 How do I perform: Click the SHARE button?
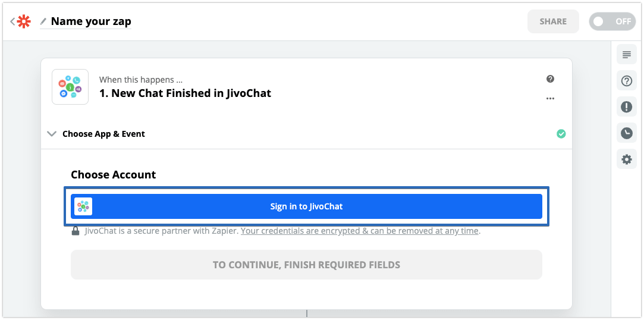pyautogui.click(x=553, y=21)
